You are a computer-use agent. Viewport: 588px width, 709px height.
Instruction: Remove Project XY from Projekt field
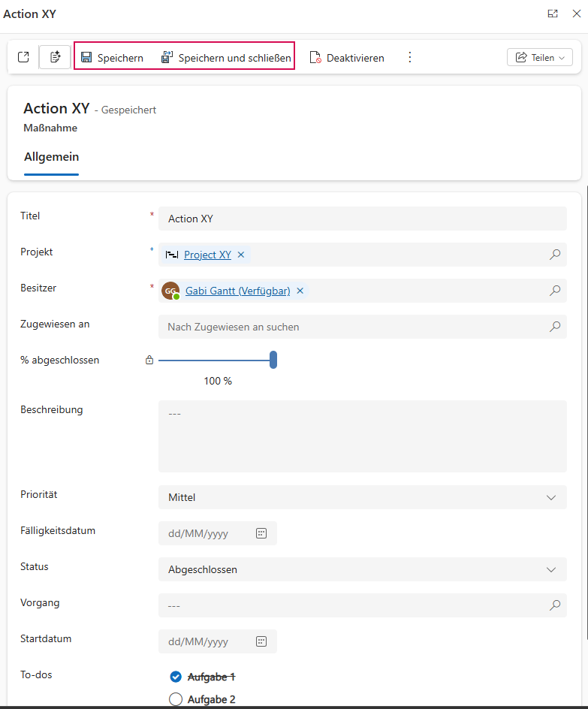[x=241, y=255]
